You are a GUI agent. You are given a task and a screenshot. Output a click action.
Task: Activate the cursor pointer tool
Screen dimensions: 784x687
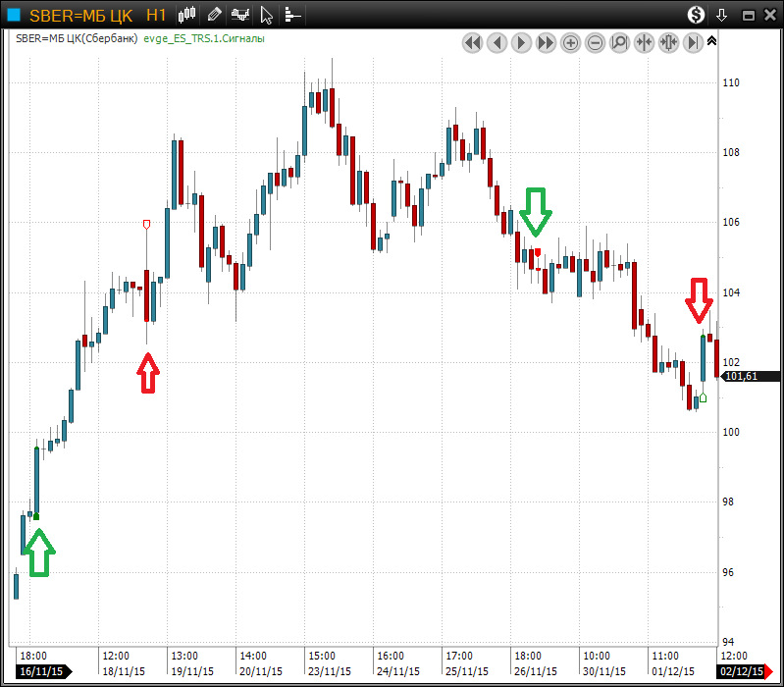[x=266, y=15]
